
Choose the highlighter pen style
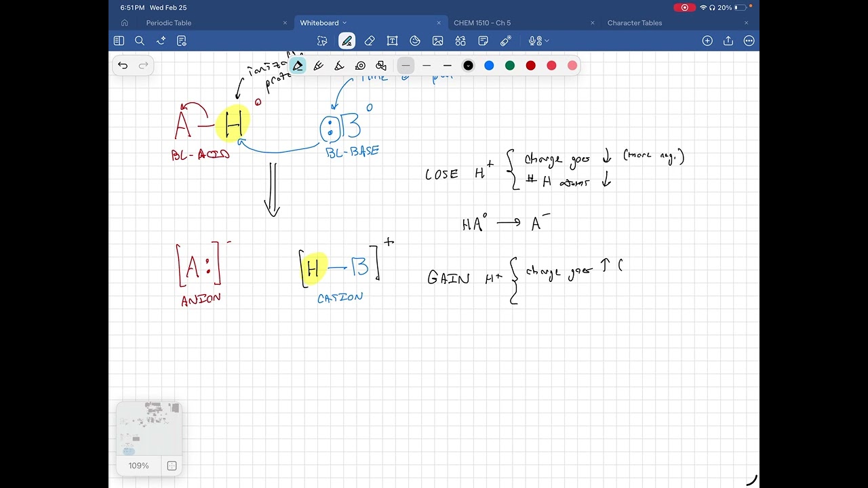tap(339, 66)
